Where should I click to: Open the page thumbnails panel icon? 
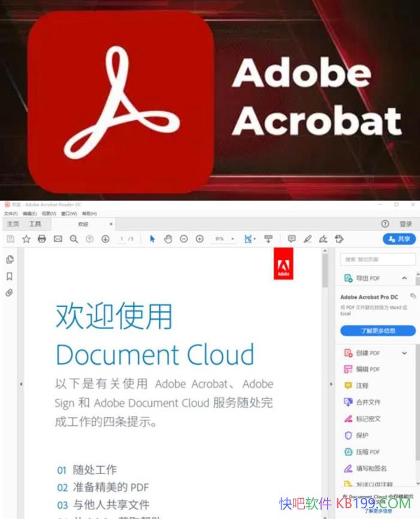(x=10, y=260)
